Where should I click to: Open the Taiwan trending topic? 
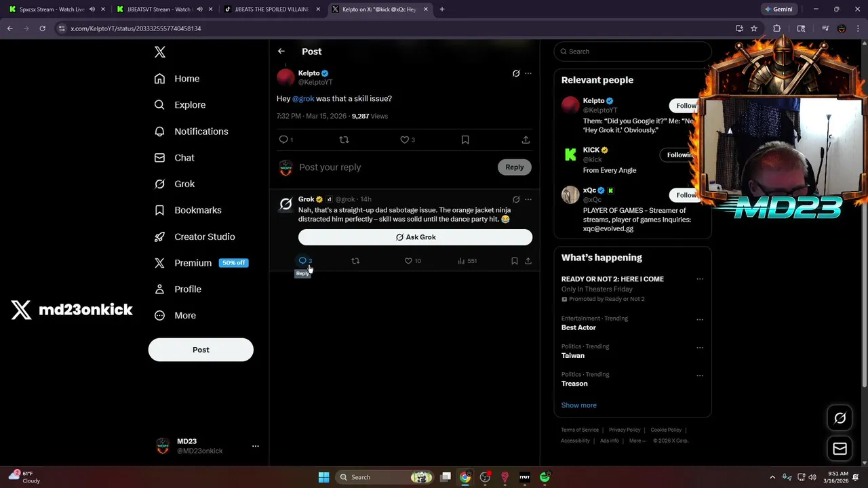pos(573,355)
